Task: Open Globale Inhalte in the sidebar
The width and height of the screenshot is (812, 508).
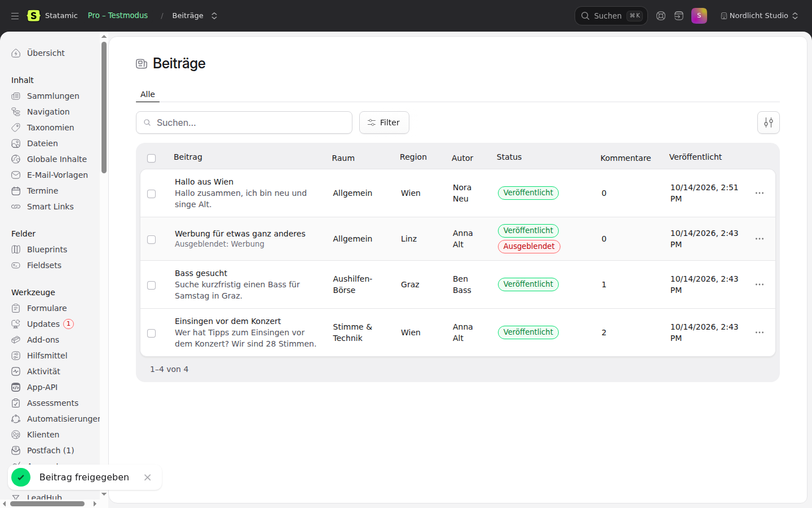Action: tap(56, 159)
